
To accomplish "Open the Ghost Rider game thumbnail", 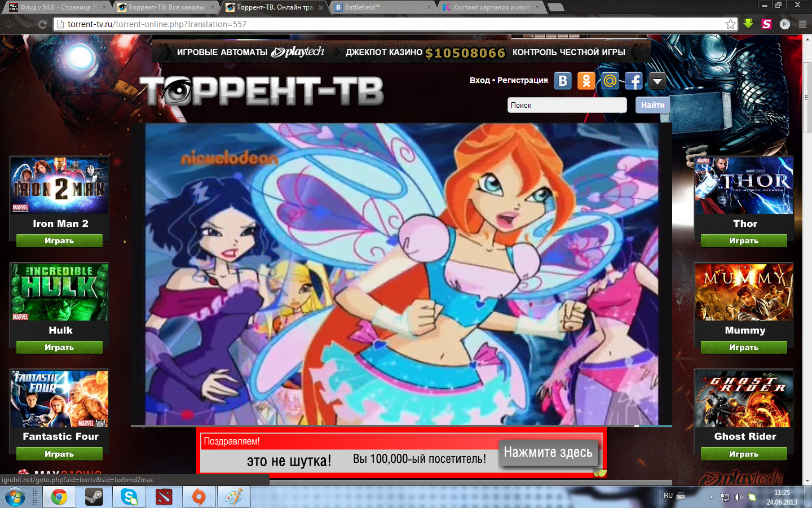I will click(x=744, y=398).
